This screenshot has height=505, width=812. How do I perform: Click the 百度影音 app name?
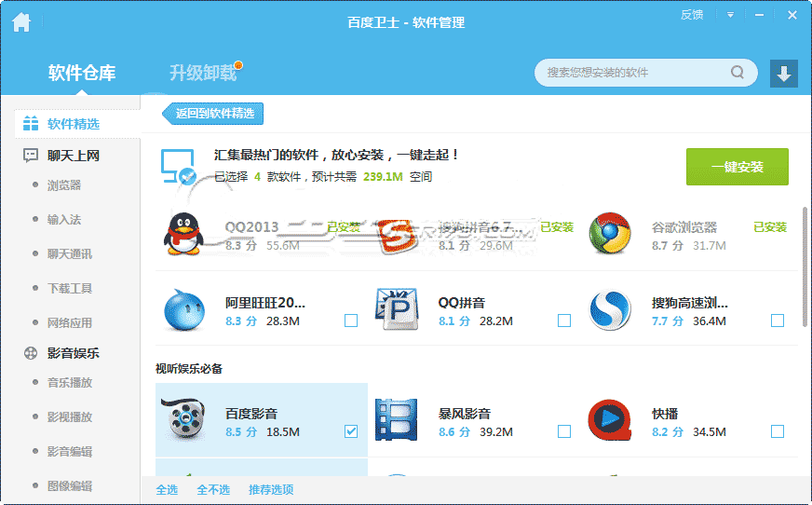pyautogui.click(x=251, y=414)
